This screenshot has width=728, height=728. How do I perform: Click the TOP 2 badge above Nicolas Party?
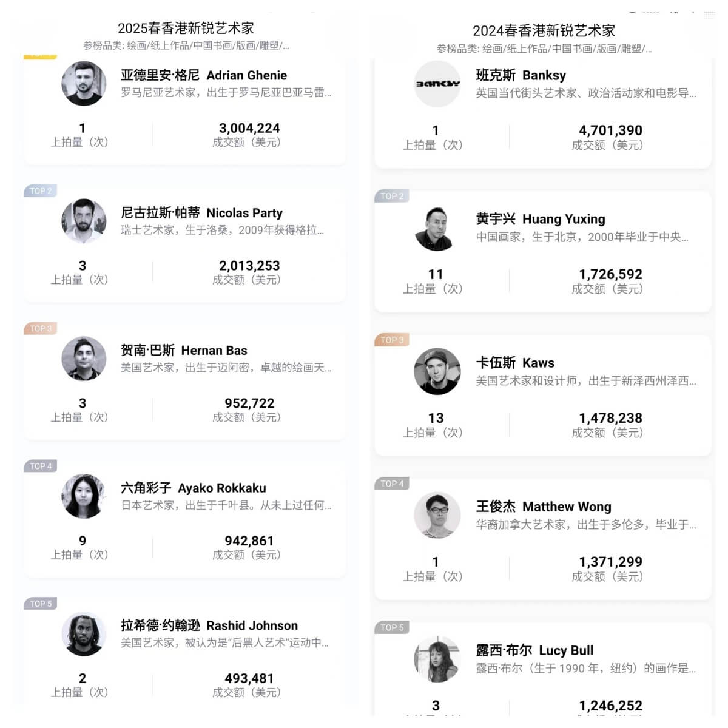pos(41,191)
